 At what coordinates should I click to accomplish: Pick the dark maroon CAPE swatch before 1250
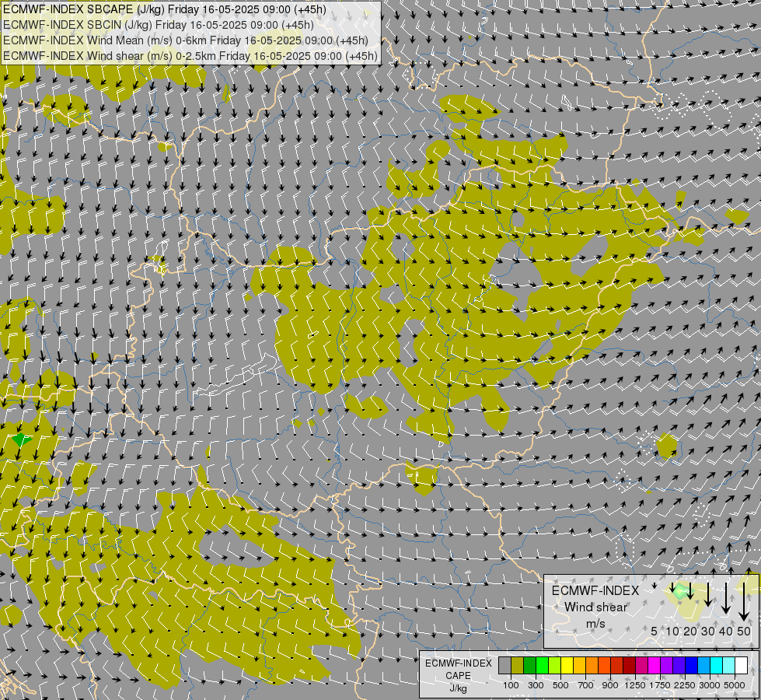pyautogui.click(x=630, y=665)
